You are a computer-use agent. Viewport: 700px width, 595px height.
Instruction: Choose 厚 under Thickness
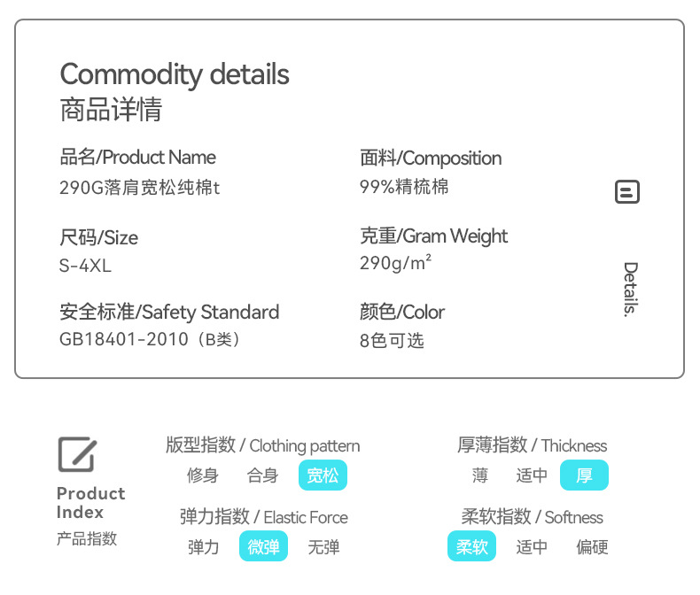coord(584,475)
